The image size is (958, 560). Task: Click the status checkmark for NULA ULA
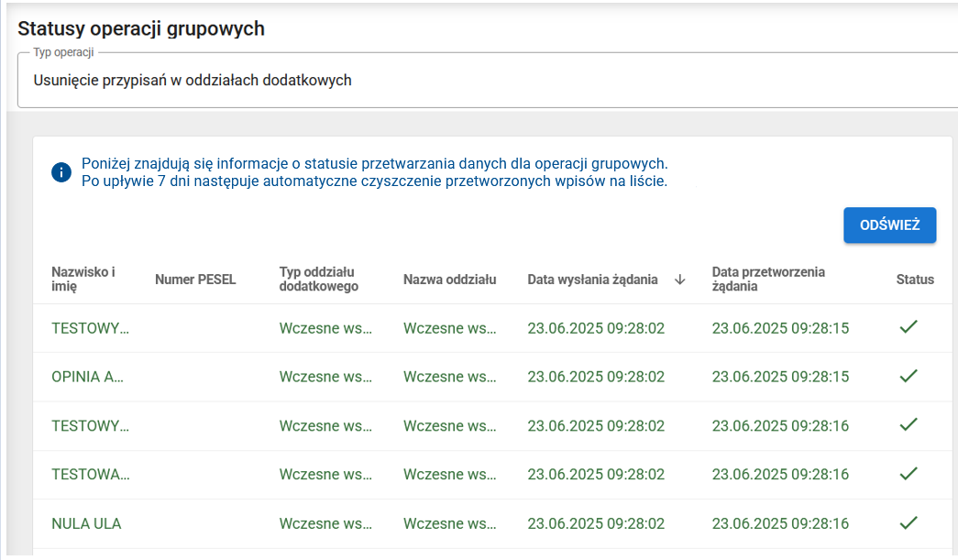tap(908, 523)
